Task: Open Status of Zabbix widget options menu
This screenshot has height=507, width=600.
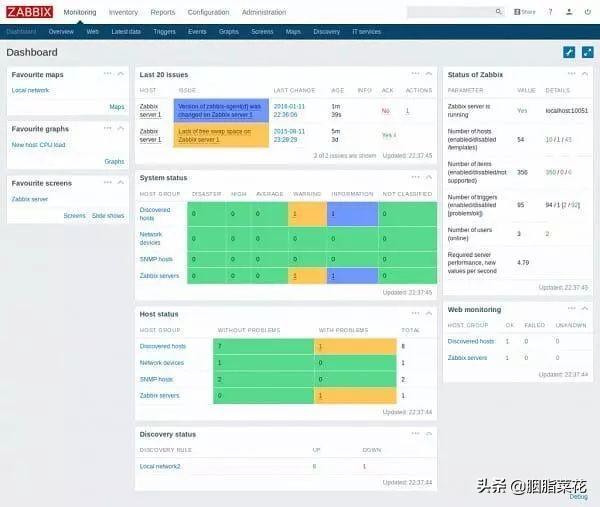Action: coord(571,74)
